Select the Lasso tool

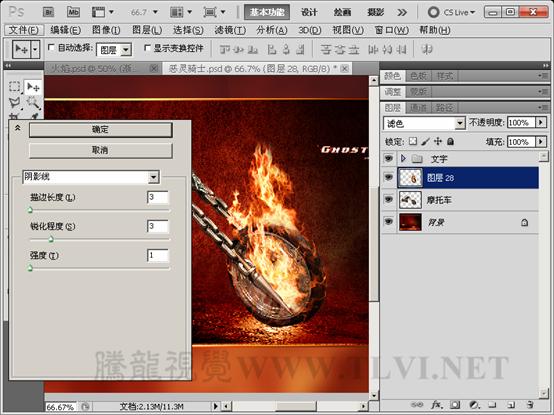point(14,103)
